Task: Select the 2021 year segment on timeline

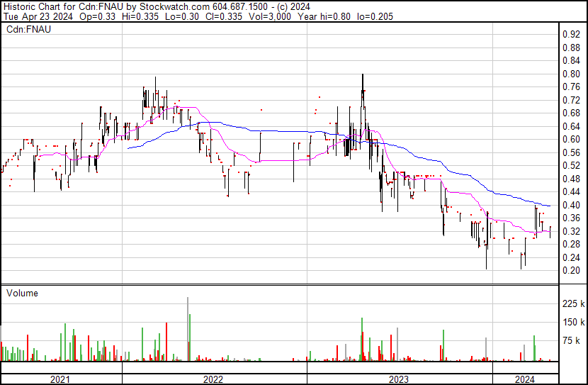Action: pos(62,379)
